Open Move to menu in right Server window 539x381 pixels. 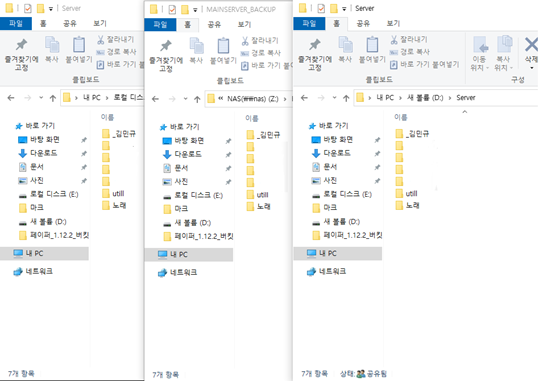click(480, 53)
